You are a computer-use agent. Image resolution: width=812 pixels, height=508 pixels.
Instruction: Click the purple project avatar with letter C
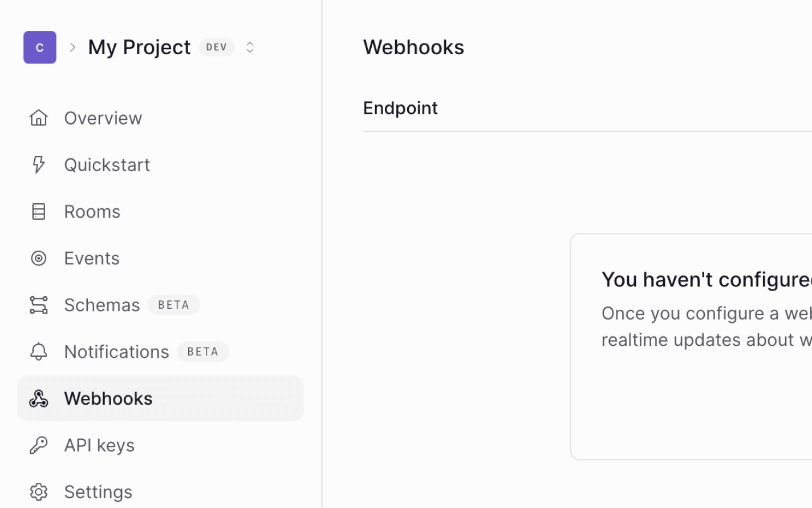pos(39,47)
